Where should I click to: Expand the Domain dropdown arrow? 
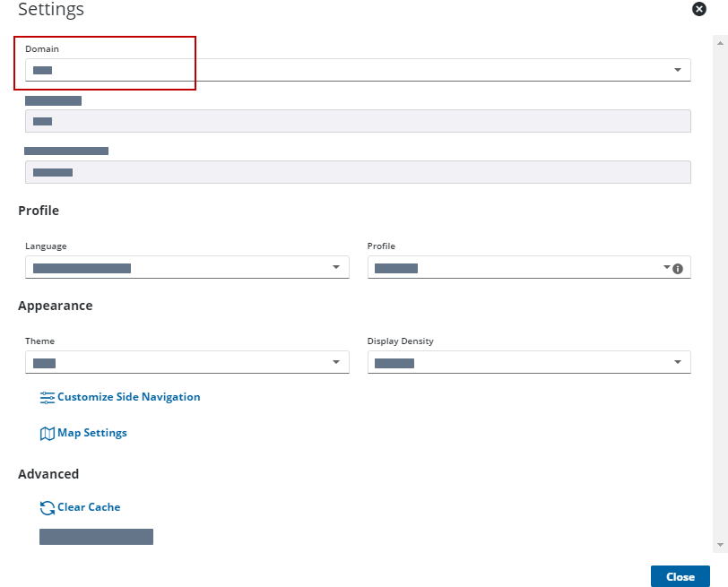(x=677, y=70)
